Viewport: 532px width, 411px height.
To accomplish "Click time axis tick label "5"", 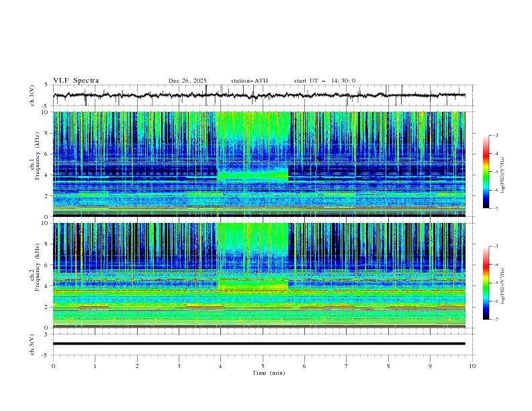I will (x=263, y=366).
